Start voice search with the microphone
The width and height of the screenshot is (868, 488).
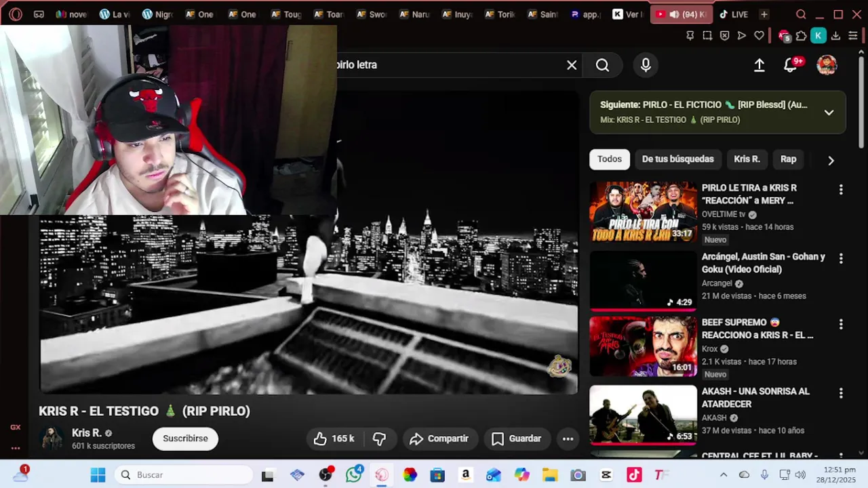click(x=646, y=65)
